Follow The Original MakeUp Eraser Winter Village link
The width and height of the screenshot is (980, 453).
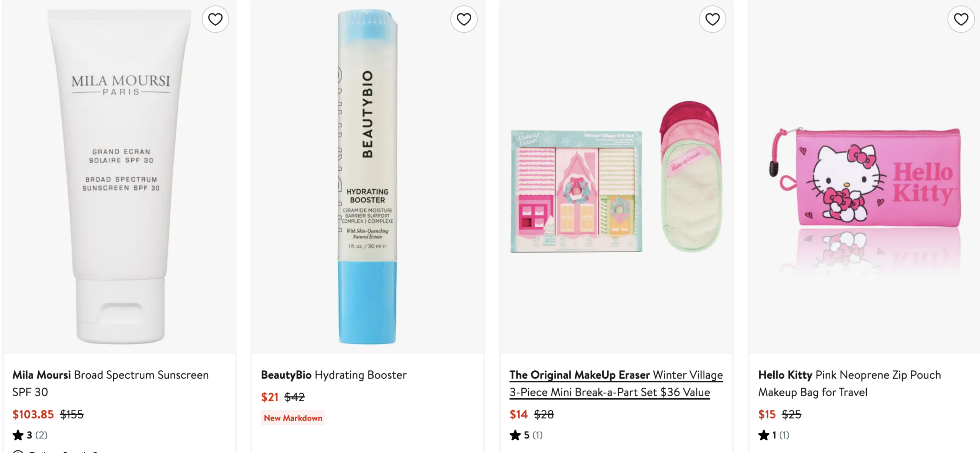[x=616, y=383]
